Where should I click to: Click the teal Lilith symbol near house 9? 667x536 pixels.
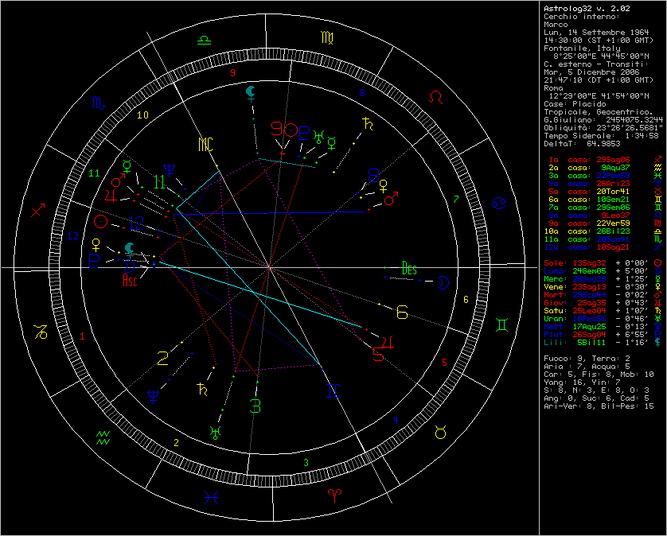(x=251, y=93)
